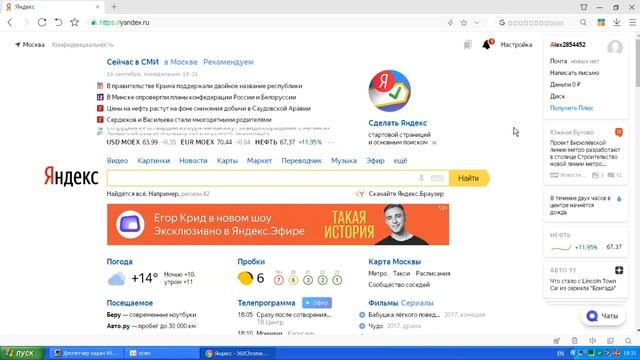Open news about Крым double name
This screenshot has height=360, width=640.
[204, 86]
